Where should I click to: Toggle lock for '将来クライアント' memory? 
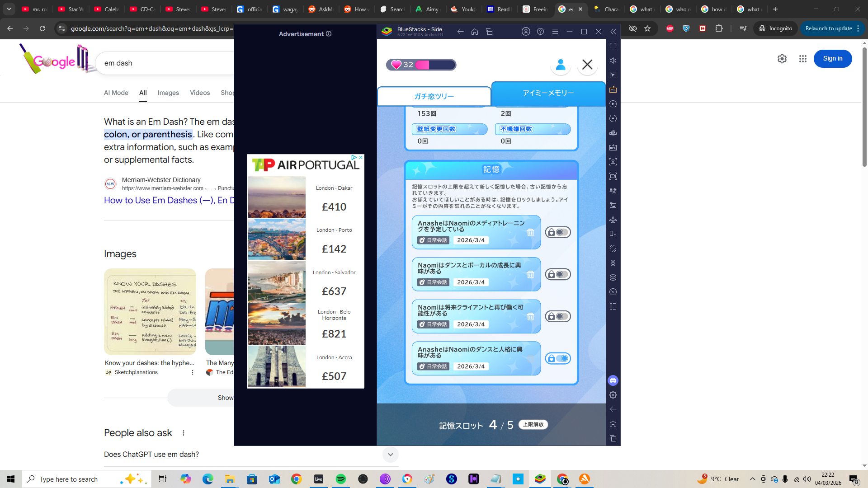[558, 316]
